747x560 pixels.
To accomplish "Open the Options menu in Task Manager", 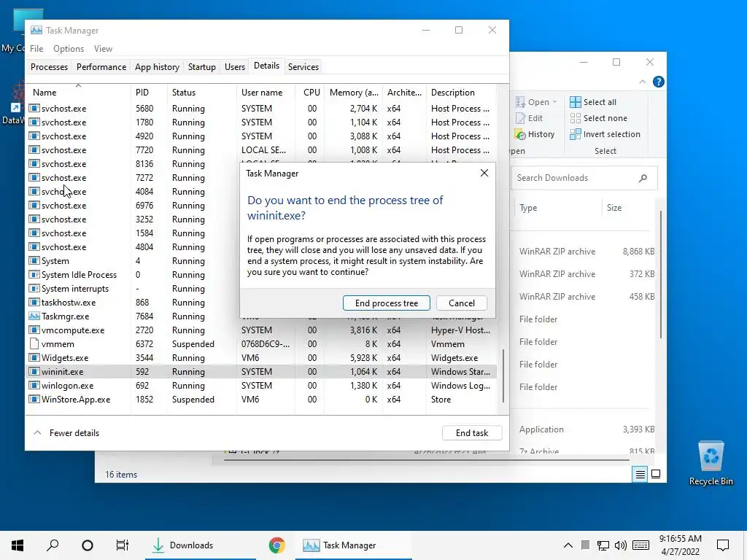I will pyautogui.click(x=69, y=49).
